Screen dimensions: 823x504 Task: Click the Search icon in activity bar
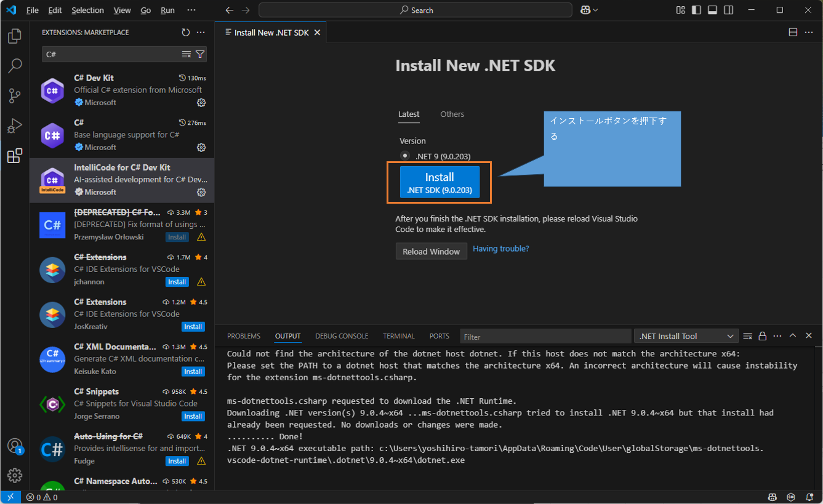pyautogui.click(x=15, y=66)
